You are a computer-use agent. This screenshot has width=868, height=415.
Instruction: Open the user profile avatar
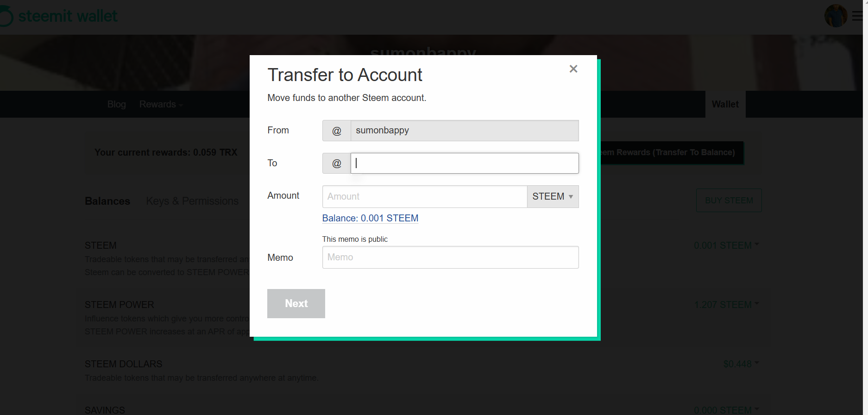click(836, 16)
